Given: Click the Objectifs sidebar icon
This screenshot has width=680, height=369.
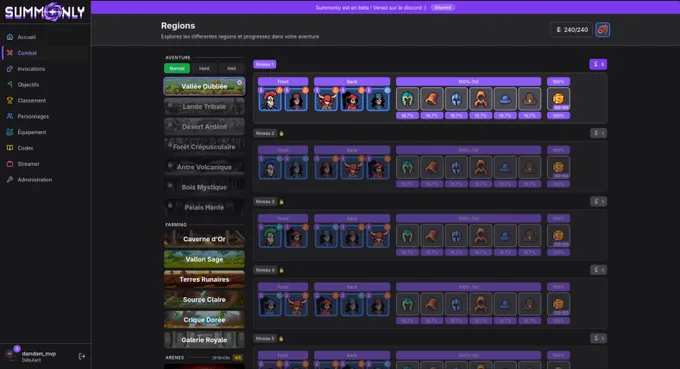Looking at the screenshot, I should [x=10, y=85].
